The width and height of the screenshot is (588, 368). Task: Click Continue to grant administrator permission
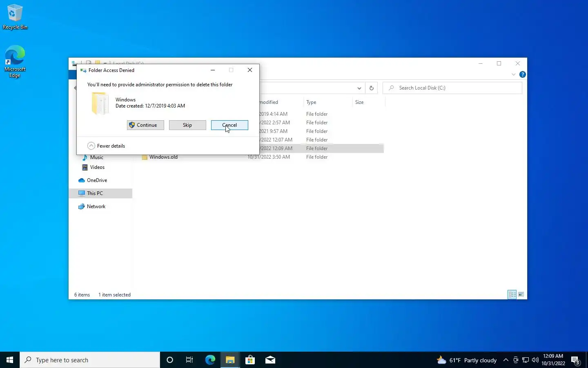pyautogui.click(x=145, y=125)
